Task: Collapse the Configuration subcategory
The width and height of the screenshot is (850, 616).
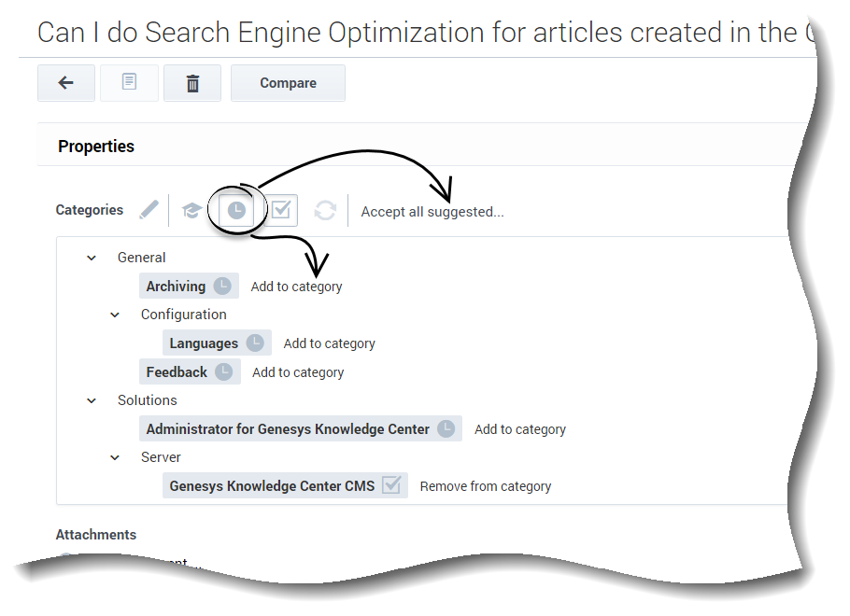Action: [115, 315]
